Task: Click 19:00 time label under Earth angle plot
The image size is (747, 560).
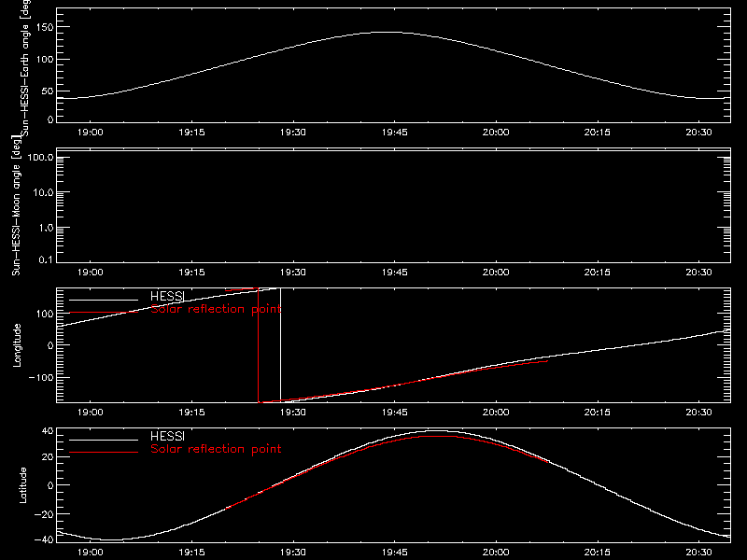Action: point(90,133)
